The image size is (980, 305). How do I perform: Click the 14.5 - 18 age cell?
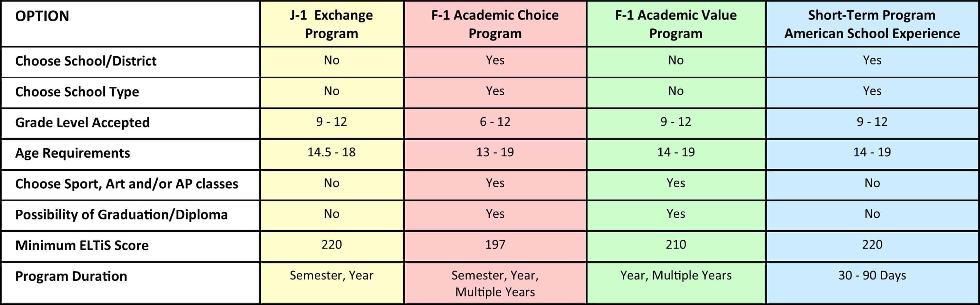tap(331, 153)
